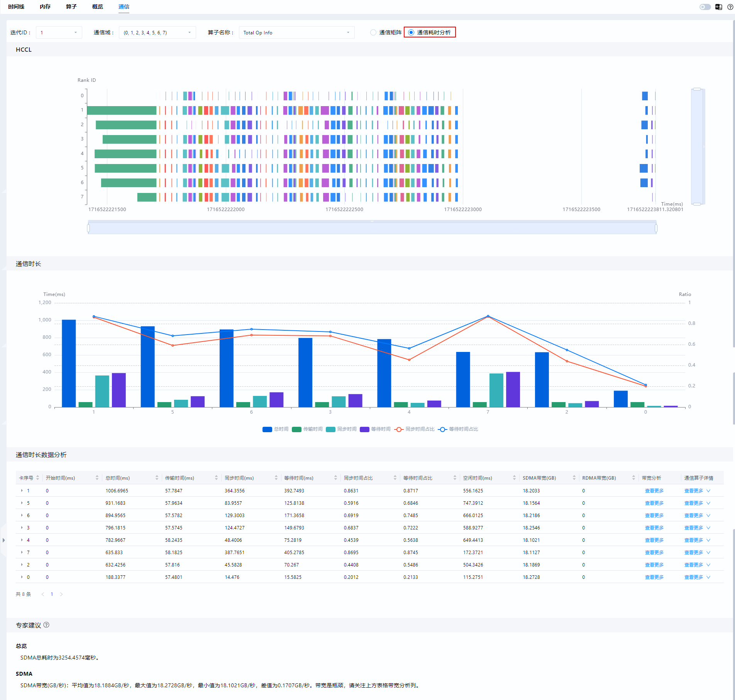The height and width of the screenshot is (700, 735).
Task: Toggle the theme switch at top right
Action: click(x=705, y=7)
